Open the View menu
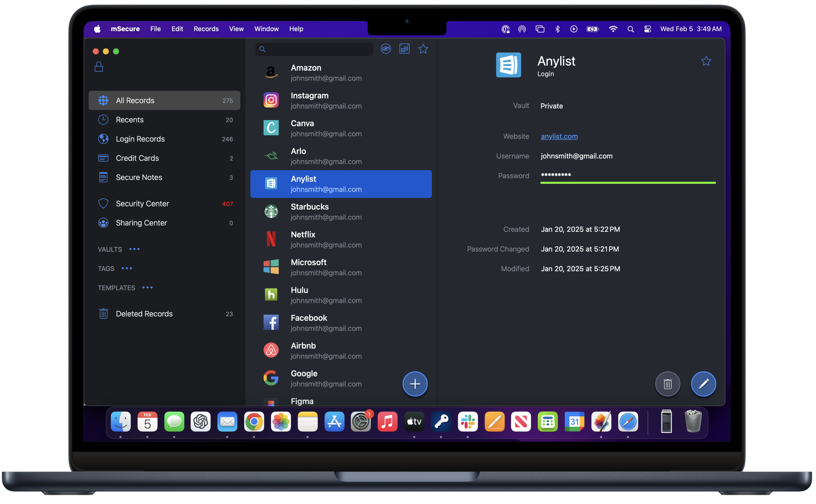The height and width of the screenshot is (504, 816). point(236,29)
